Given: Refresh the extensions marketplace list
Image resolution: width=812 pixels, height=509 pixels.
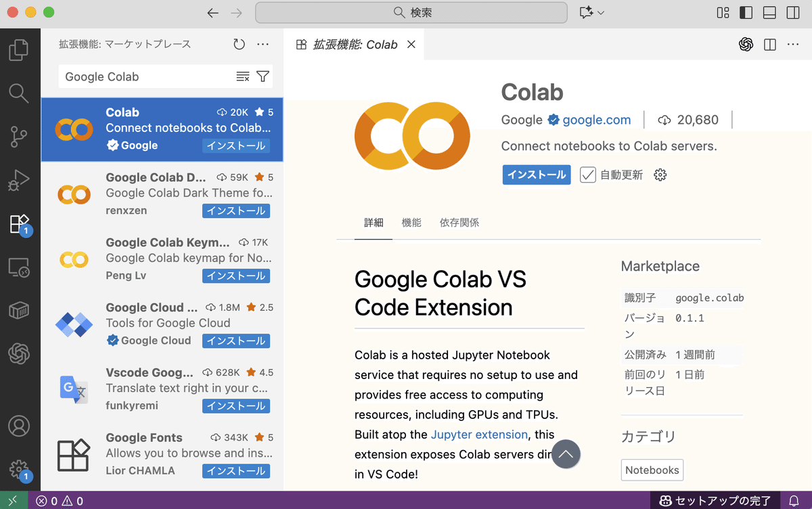Looking at the screenshot, I should pyautogui.click(x=239, y=43).
